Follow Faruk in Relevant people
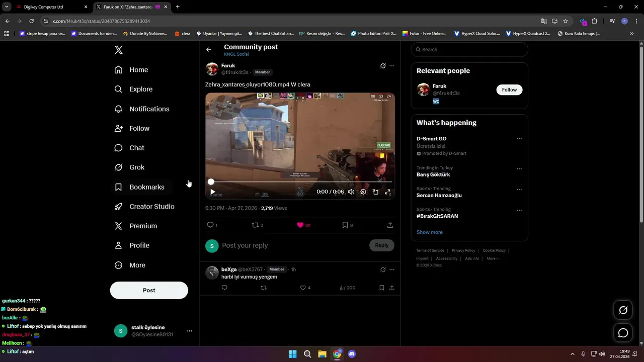The height and width of the screenshot is (362, 644). [509, 90]
